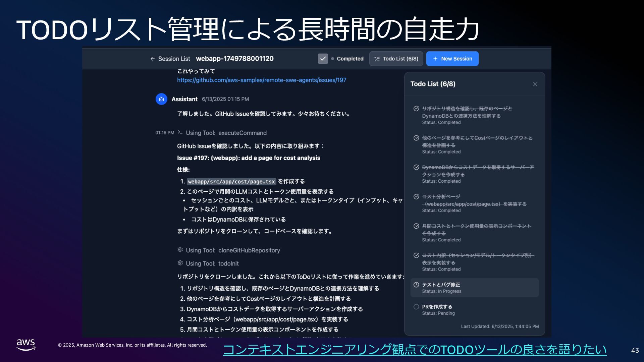The image size is (644, 362).
Task: Click the Issue #197 heading text
Action: click(x=249, y=158)
